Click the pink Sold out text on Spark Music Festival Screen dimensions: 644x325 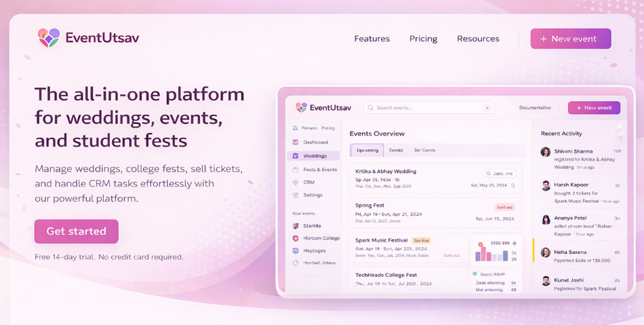pos(451,256)
